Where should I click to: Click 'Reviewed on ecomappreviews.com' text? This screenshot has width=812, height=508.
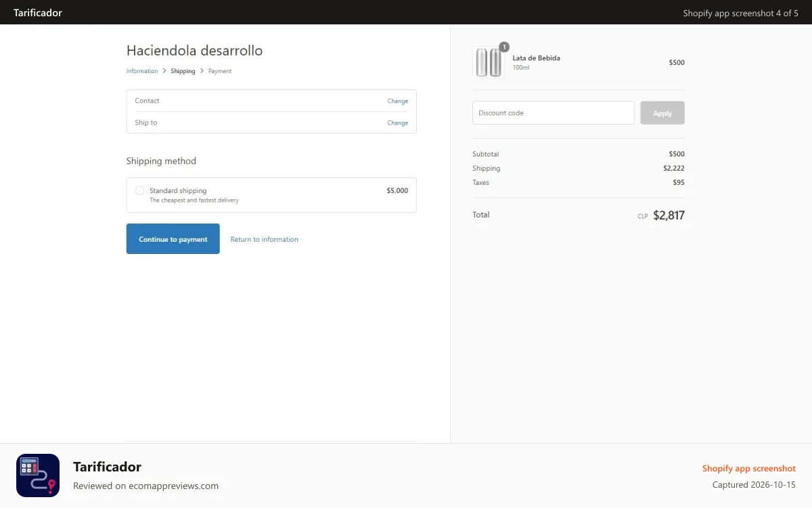point(145,486)
